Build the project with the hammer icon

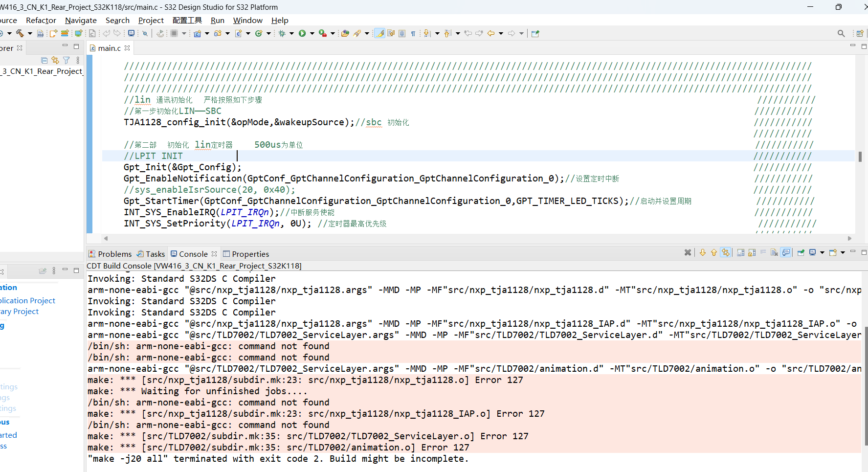pyautogui.click(x=20, y=33)
